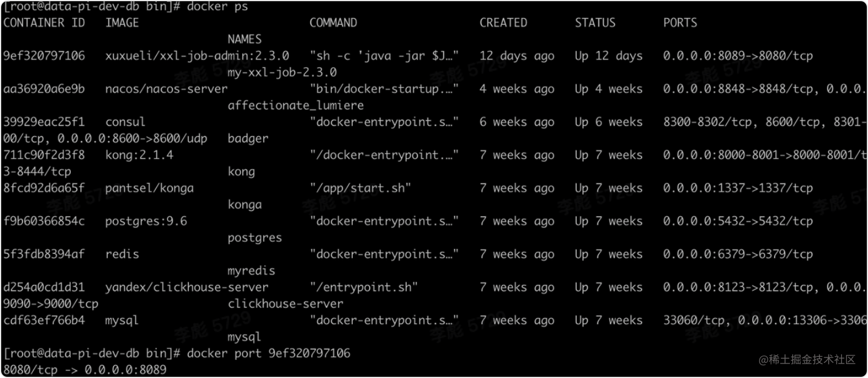868x378 pixels.
Task: Click the container ID 9ef320797106 in first row
Action: coord(44,56)
